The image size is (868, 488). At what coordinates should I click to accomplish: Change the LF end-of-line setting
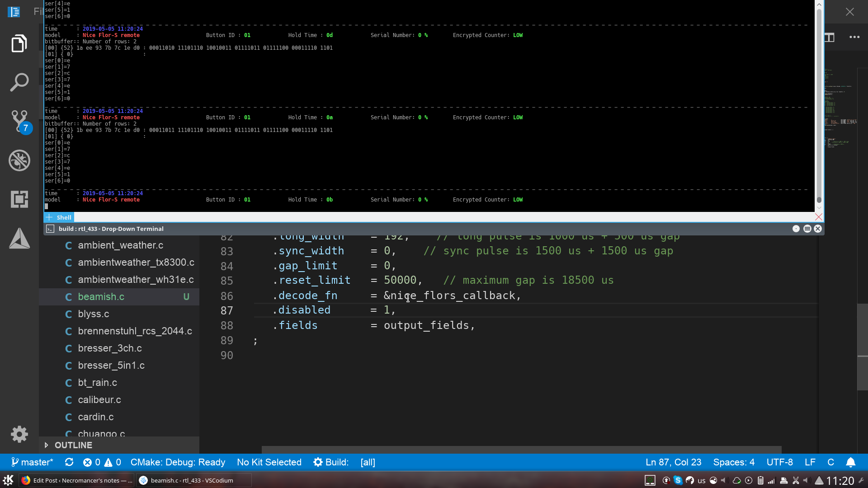(x=810, y=462)
